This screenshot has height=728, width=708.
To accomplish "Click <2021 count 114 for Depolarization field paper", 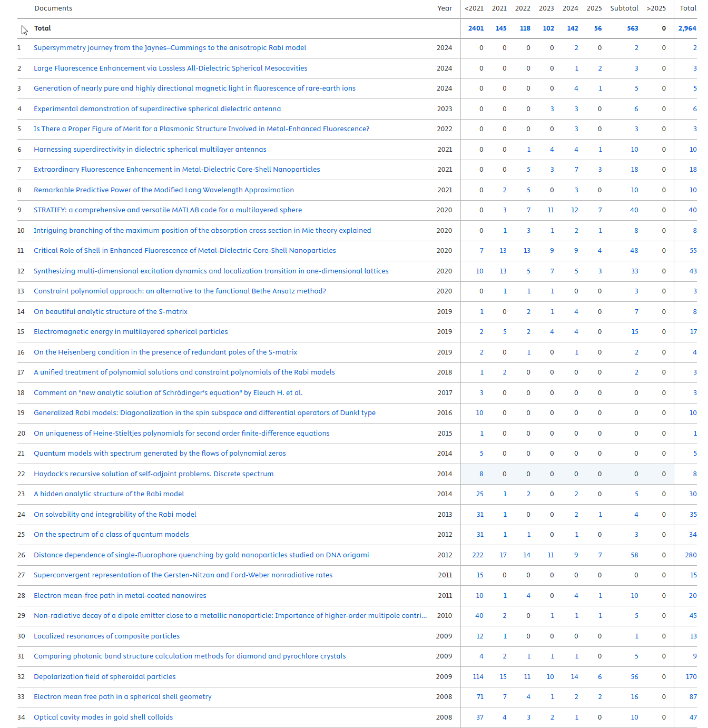I will pyautogui.click(x=478, y=677).
